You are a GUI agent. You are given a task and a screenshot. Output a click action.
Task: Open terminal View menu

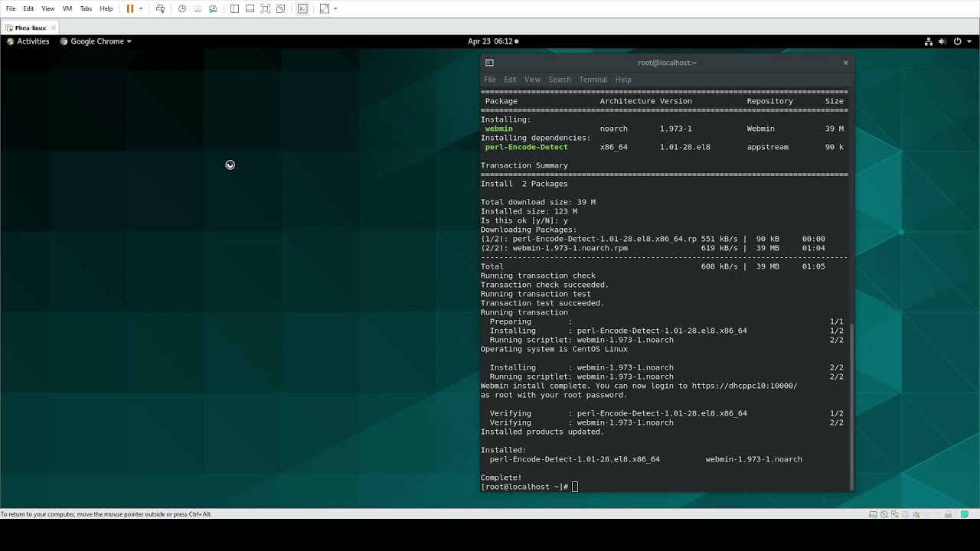coord(532,80)
